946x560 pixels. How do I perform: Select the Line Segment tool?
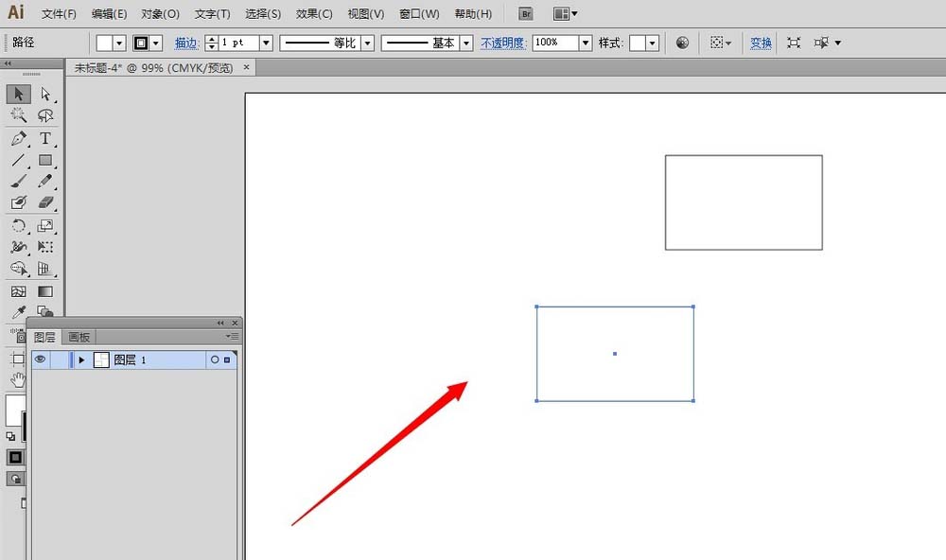pyautogui.click(x=19, y=160)
